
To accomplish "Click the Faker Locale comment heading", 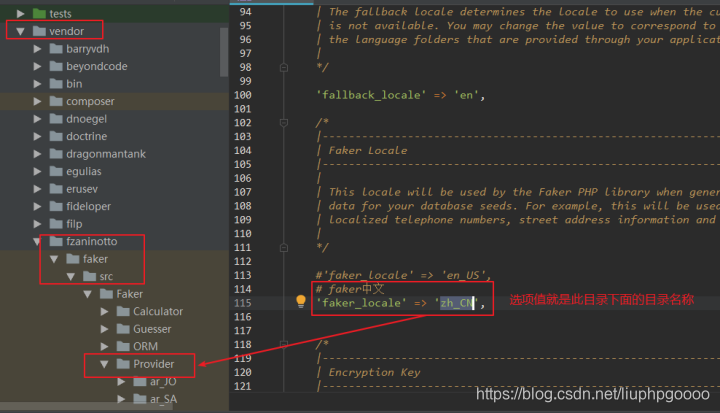I will coord(368,151).
